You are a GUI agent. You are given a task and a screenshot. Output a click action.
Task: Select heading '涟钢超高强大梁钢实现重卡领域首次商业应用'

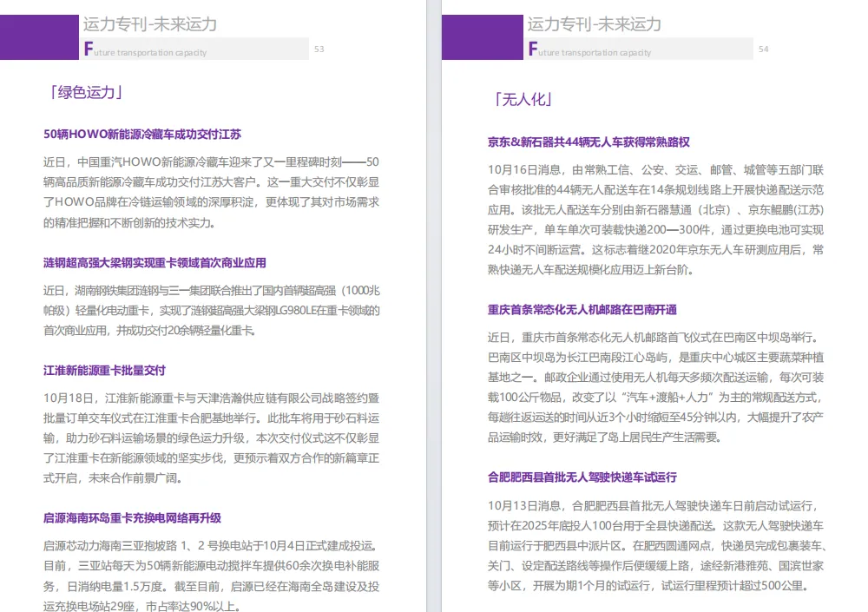(155, 262)
